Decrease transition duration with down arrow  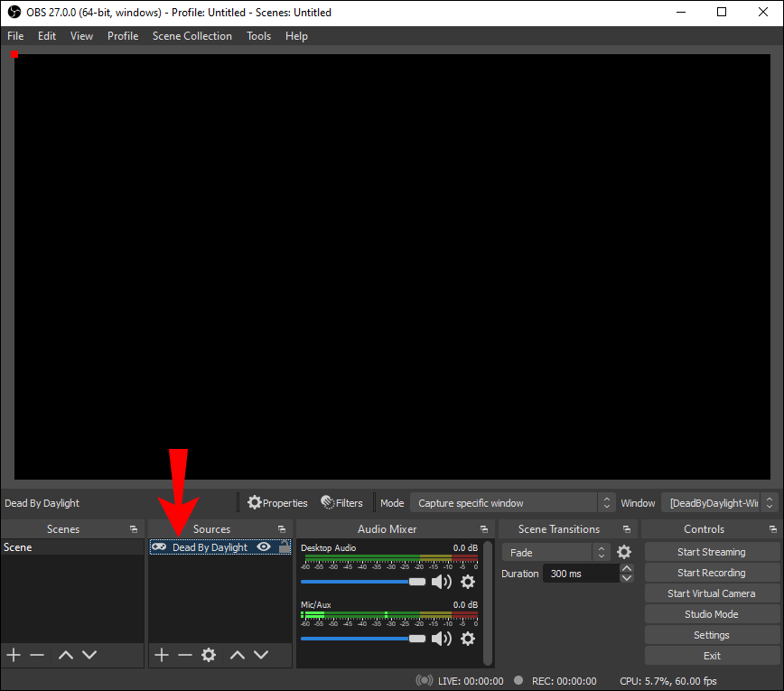tap(627, 578)
